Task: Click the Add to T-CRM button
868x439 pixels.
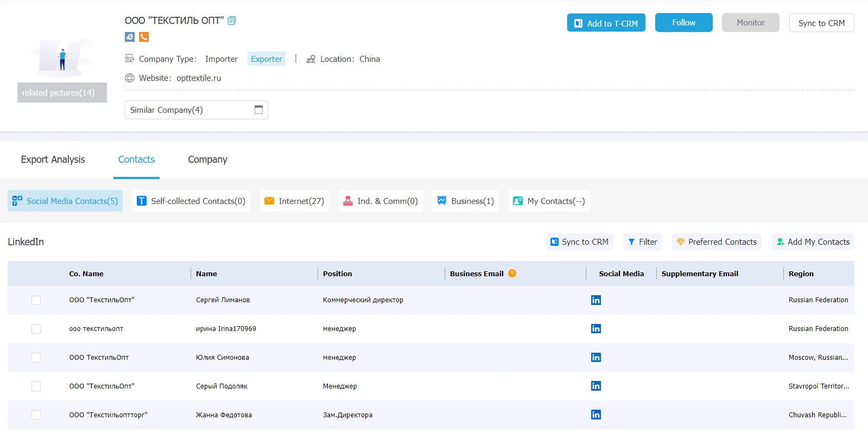Action: [606, 23]
